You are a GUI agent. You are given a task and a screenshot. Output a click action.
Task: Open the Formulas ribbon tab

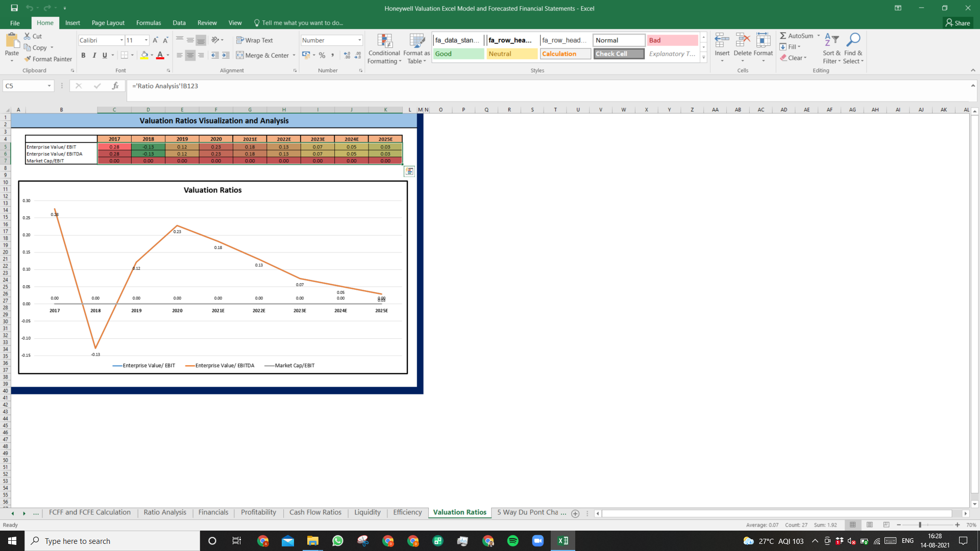click(149, 23)
